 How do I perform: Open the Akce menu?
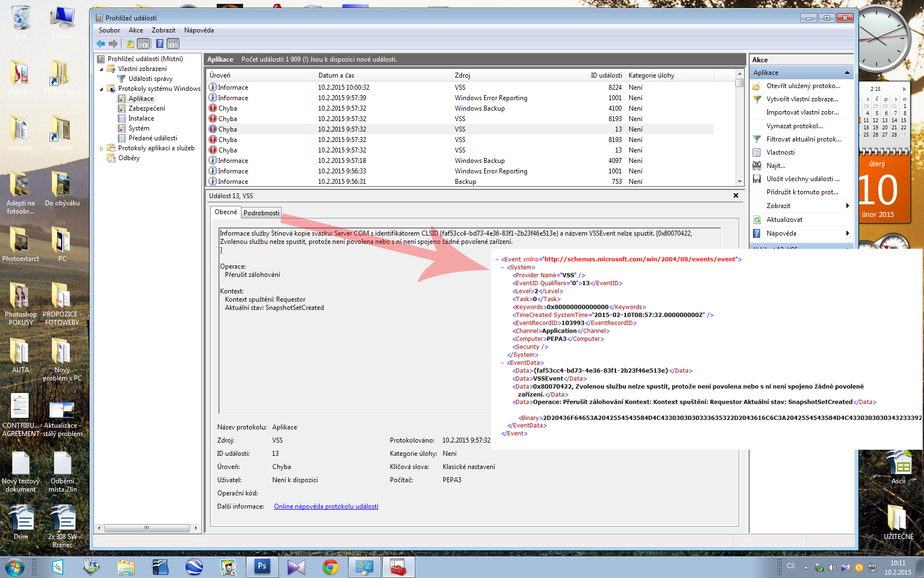click(x=136, y=30)
